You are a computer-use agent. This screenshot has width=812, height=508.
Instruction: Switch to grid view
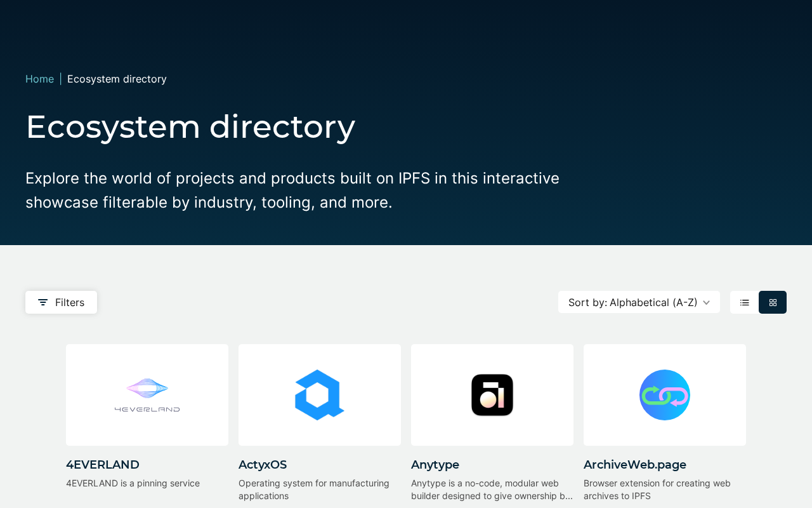(773, 302)
